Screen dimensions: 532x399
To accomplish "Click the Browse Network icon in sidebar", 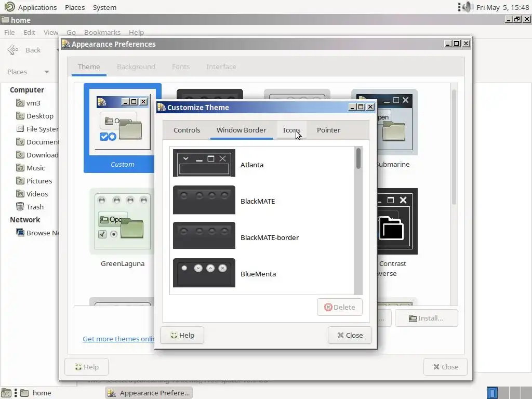I will click(20, 232).
